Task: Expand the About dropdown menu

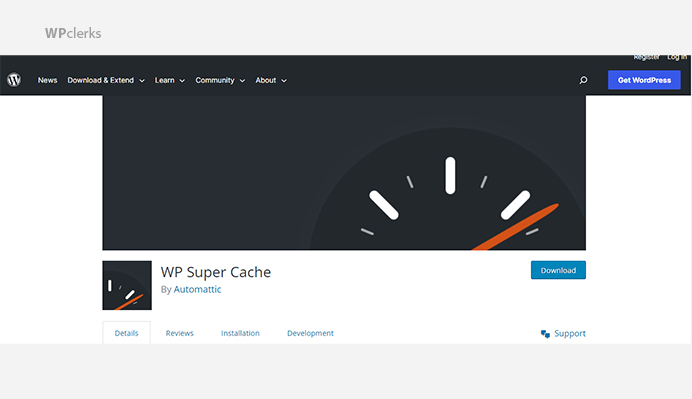Action: (x=271, y=80)
